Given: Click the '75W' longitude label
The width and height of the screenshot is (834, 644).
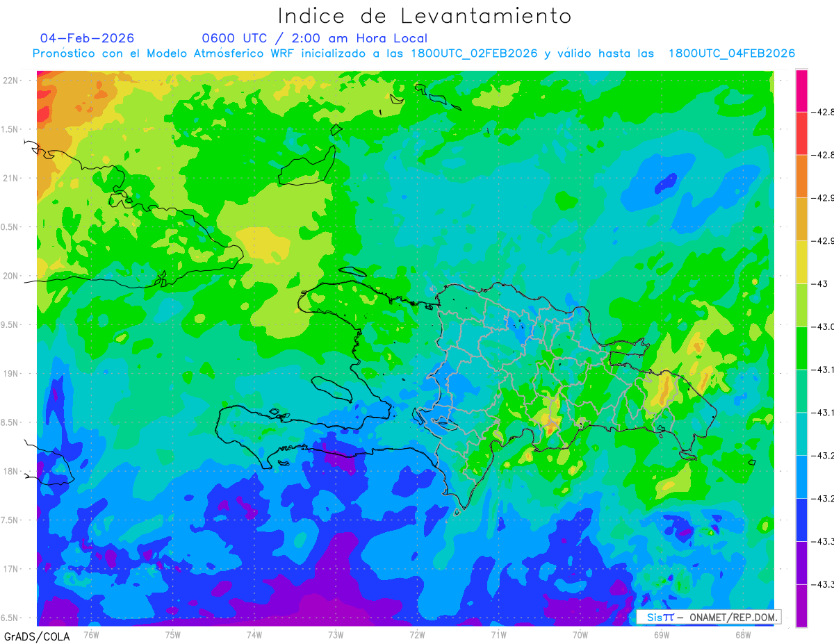Looking at the screenshot, I should point(172,634).
